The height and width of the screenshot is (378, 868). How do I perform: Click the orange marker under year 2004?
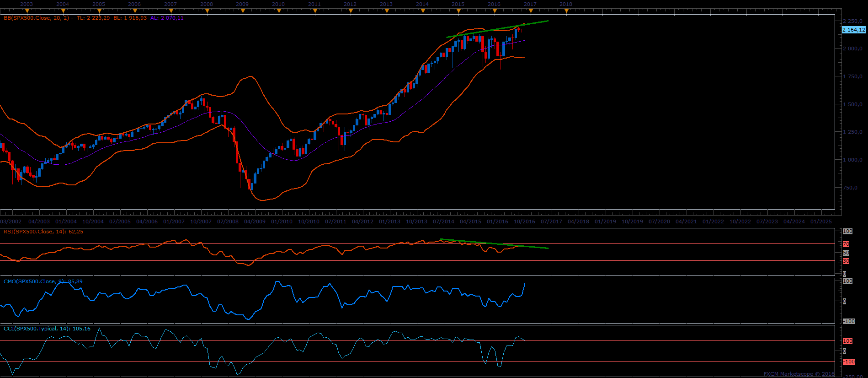[63, 11]
